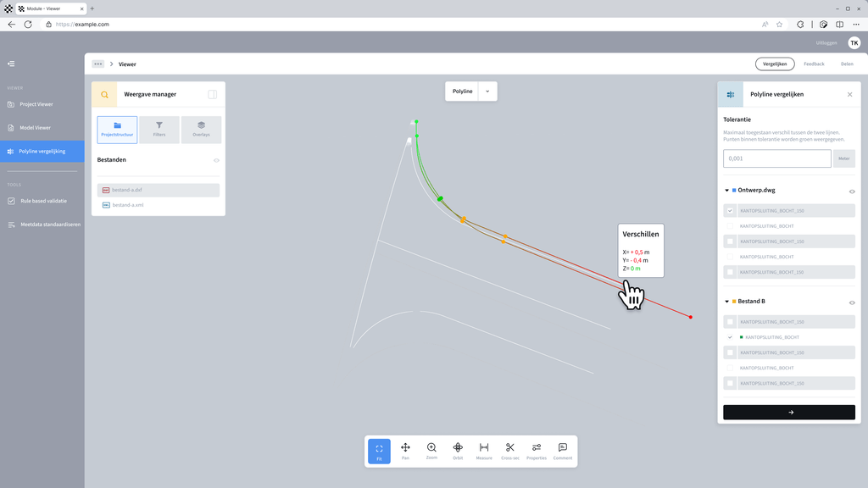Switch to Projectstructuur tab
Screen dimensions: 868x488
tap(117, 130)
